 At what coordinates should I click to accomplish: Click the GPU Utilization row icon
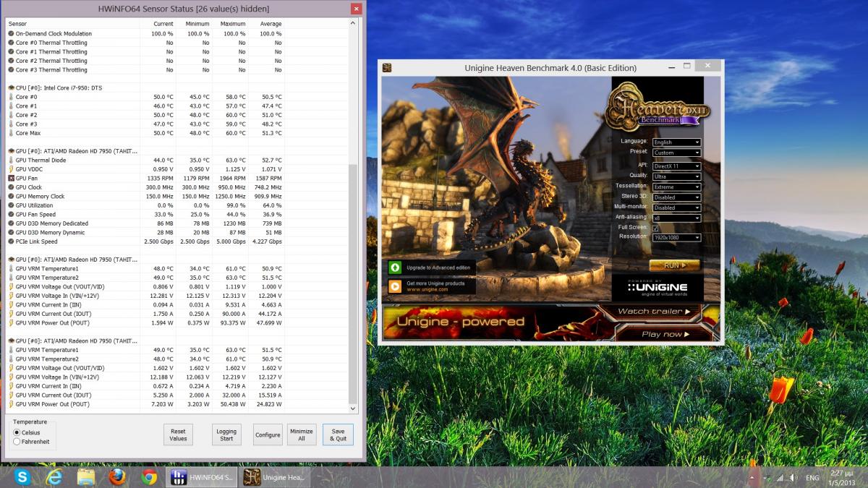[11, 205]
